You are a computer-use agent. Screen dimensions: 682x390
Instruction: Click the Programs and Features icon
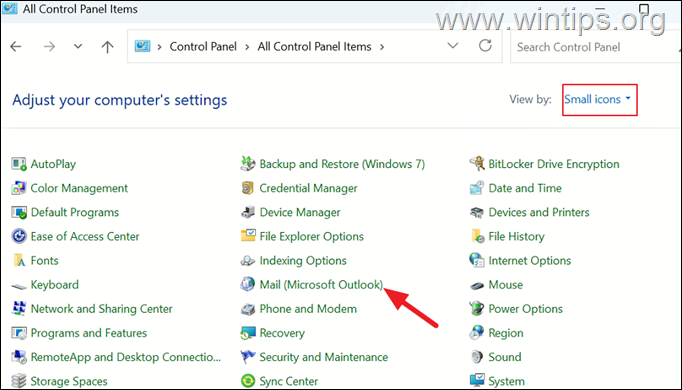click(19, 333)
